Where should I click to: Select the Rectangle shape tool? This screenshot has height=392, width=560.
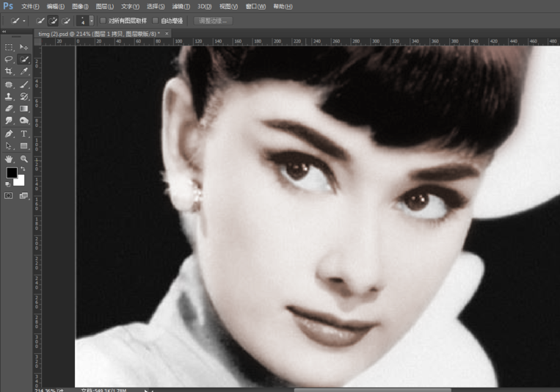coord(24,146)
